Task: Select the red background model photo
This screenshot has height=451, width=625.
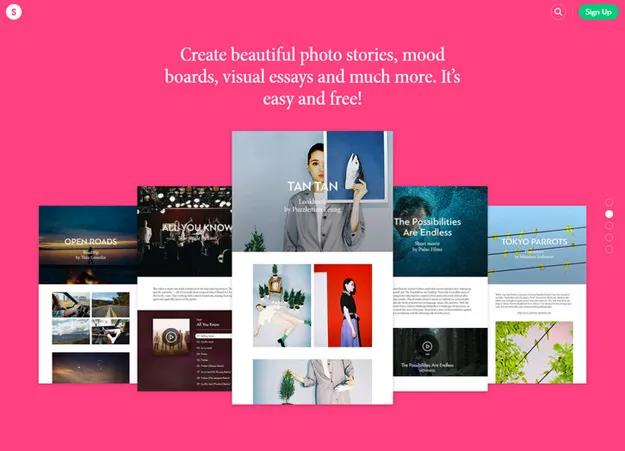Action: pos(342,305)
